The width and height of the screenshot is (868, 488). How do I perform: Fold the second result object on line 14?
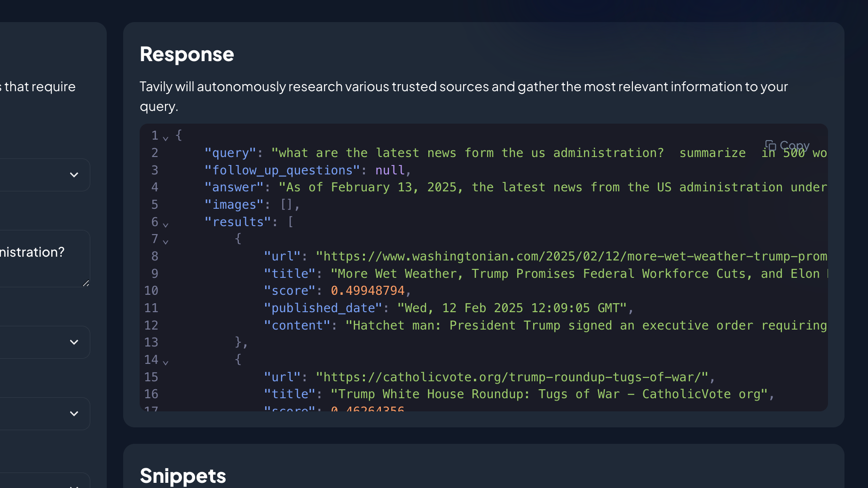166,362
